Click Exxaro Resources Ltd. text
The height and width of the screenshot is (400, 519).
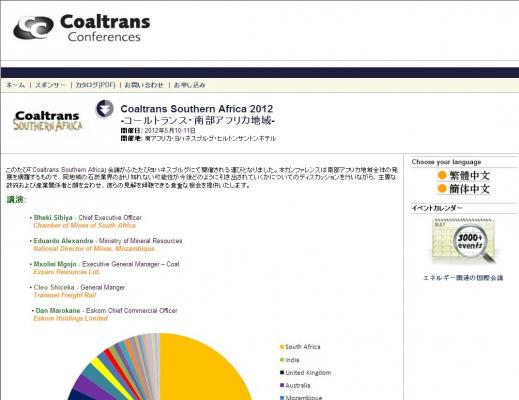point(67,272)
